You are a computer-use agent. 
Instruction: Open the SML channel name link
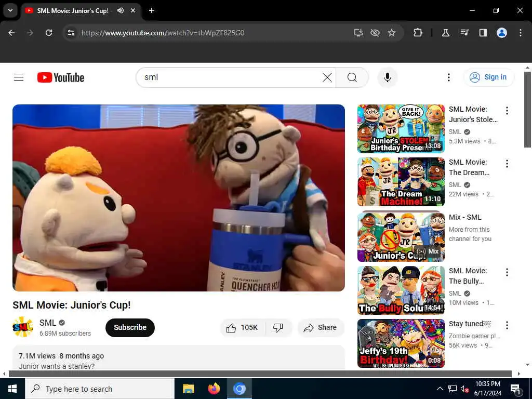click(x=47, y=323)
